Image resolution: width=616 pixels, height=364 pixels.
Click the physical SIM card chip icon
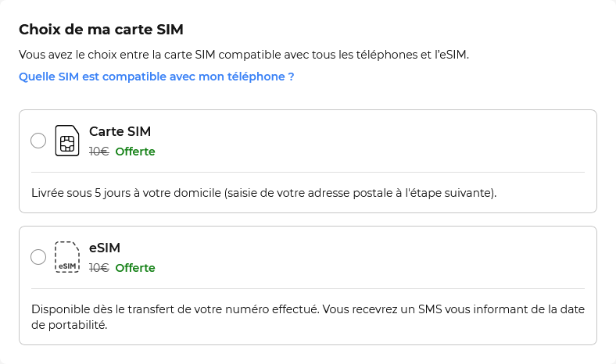click(67, 141)
